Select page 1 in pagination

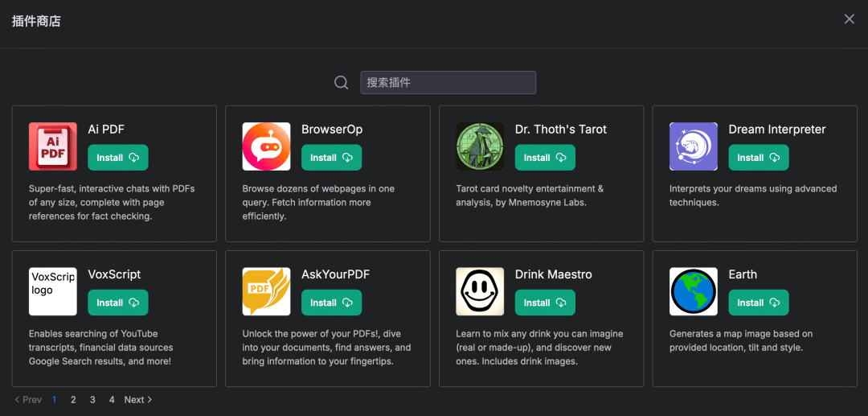click(x=55, y=399)
